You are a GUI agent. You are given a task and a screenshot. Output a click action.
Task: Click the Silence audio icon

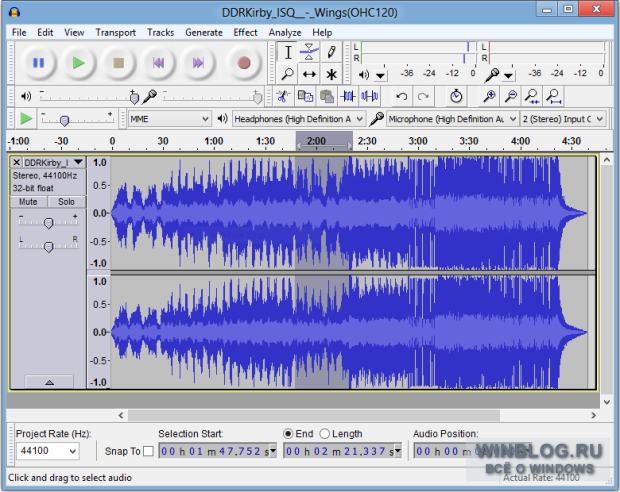370,96
